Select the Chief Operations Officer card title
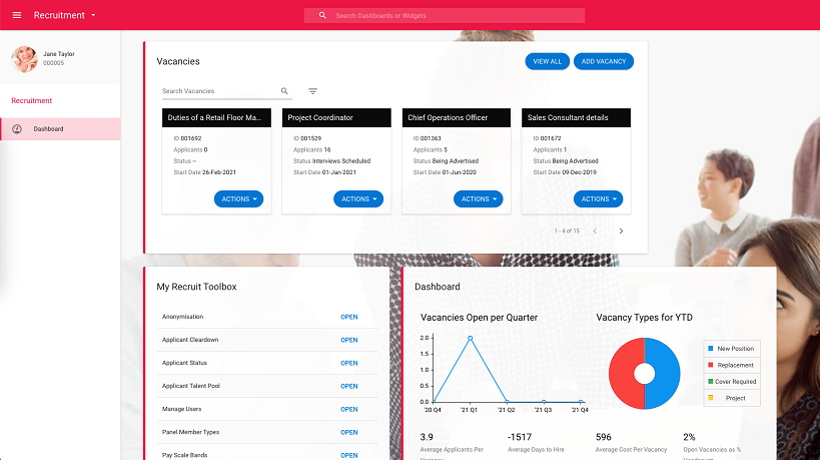The image size is (820, 460). click(448, 118)
